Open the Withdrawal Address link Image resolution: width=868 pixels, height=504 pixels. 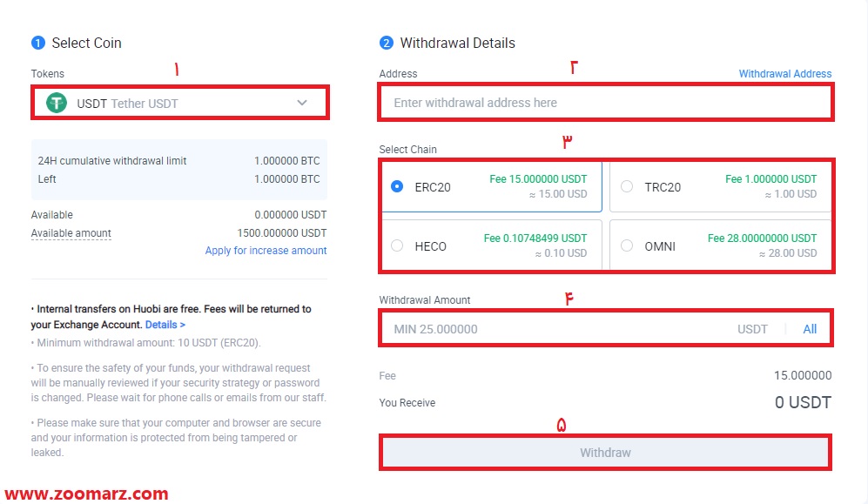[785, 74]
